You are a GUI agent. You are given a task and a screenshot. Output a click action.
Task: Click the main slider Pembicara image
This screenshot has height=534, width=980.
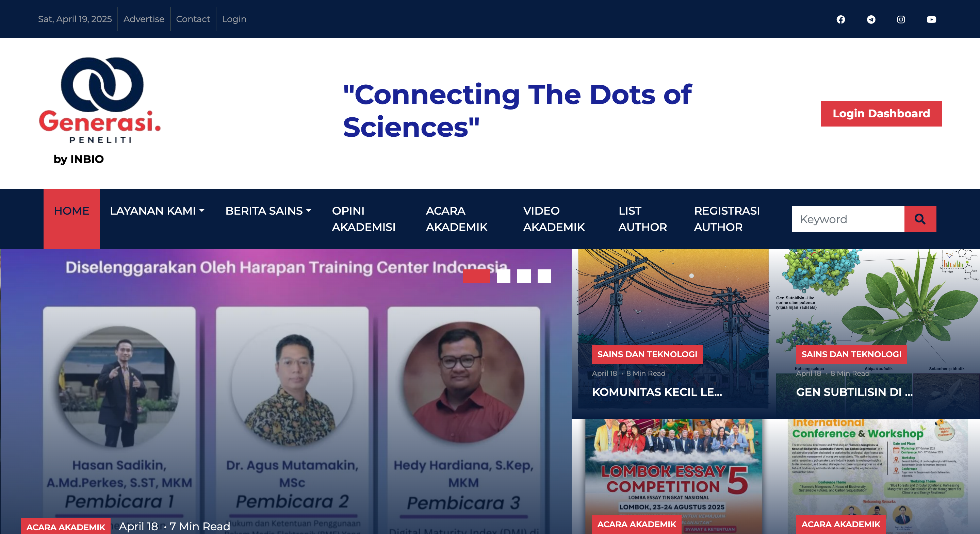point(286,392)
